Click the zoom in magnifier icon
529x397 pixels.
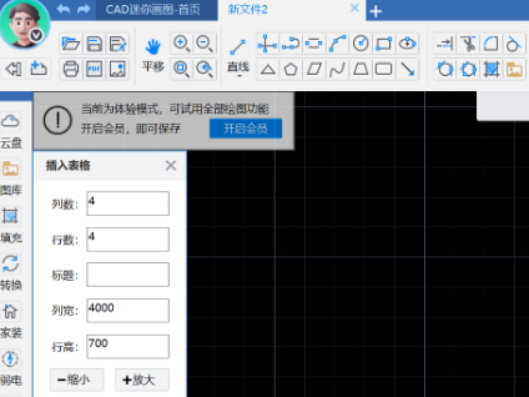pos(182,44)
